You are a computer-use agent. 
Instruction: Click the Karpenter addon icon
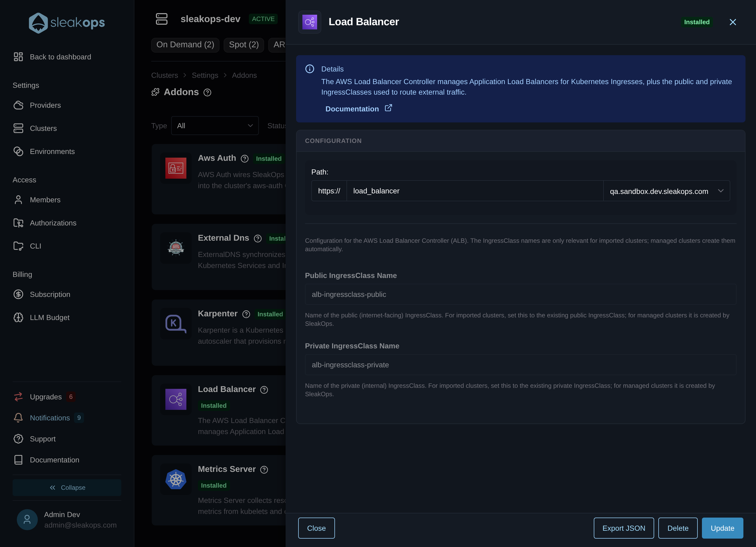pyautogui.click(x=176, y=324)
